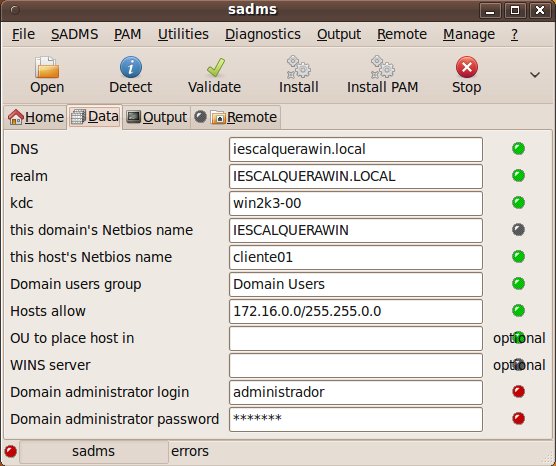Click the Domain administrator password label
Image resolution: width=556 pixels, height=466 pixels.
pyautogui.click(x=115, y=419)
